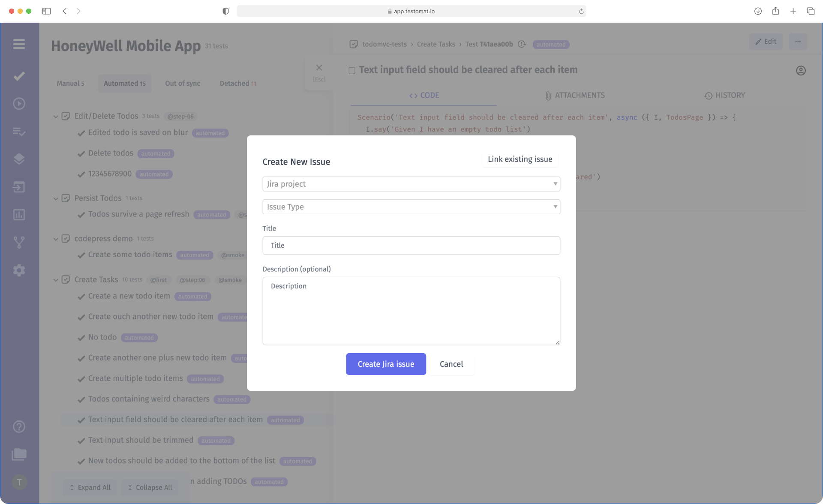This screenshot has width=823, height=504.
Task: Select the layers icon in the sidebar
Action: tap(19, 159)
